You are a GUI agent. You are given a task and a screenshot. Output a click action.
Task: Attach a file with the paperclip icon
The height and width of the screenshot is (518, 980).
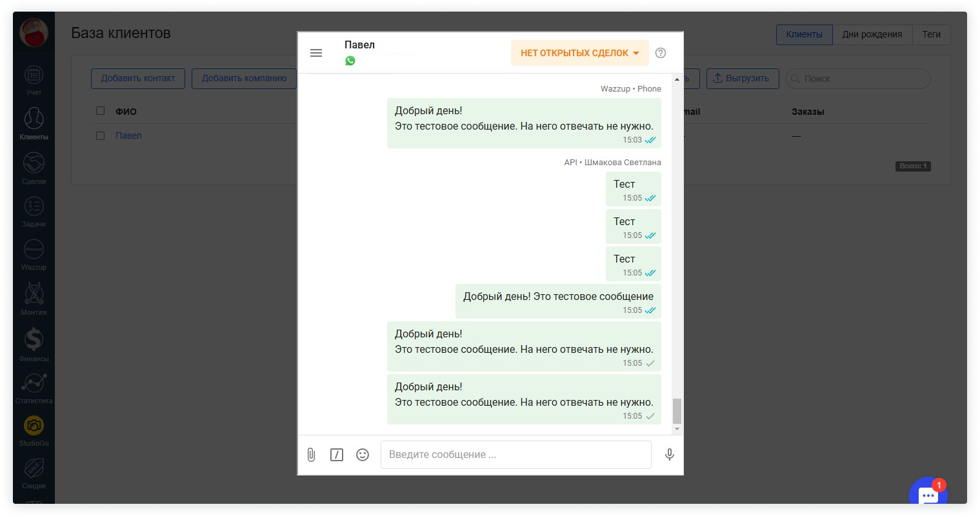[311, 455]
